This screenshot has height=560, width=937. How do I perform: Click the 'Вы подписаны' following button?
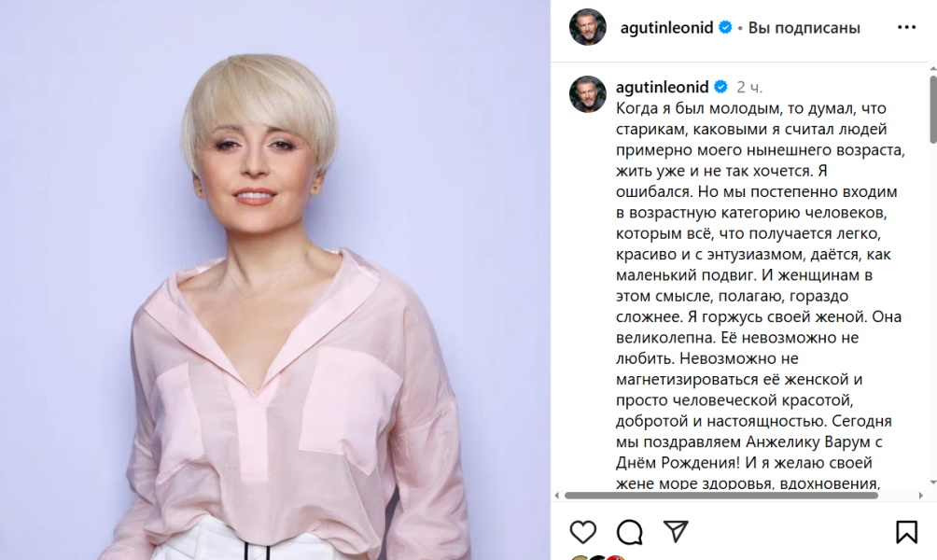pos(804,28)
